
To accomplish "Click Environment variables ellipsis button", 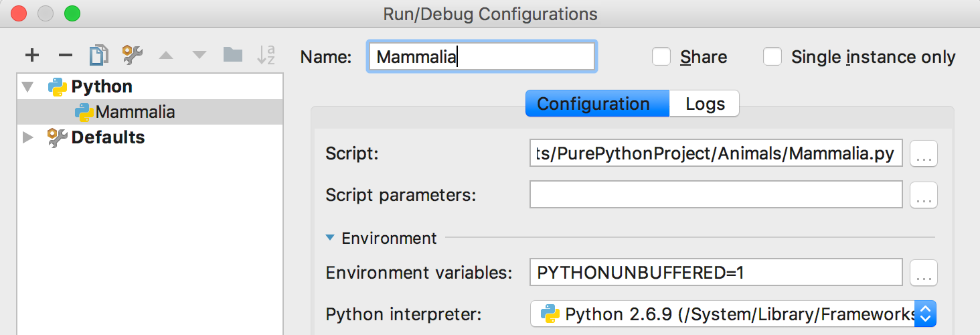I will pyautogui.click(x=924, y=273).
